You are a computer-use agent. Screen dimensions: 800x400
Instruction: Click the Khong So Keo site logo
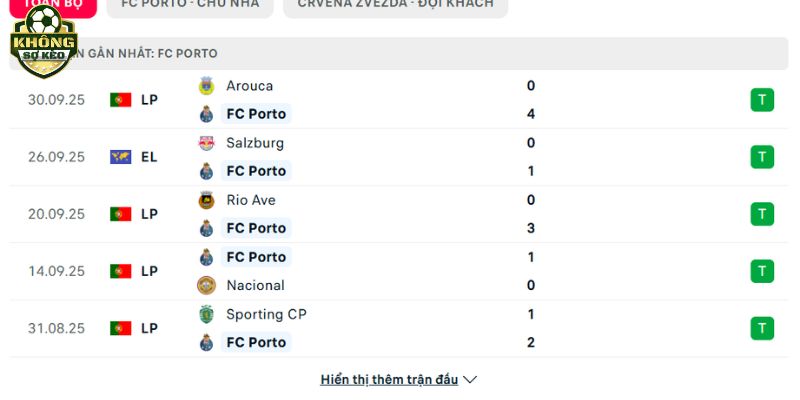[x=43, y=42]
